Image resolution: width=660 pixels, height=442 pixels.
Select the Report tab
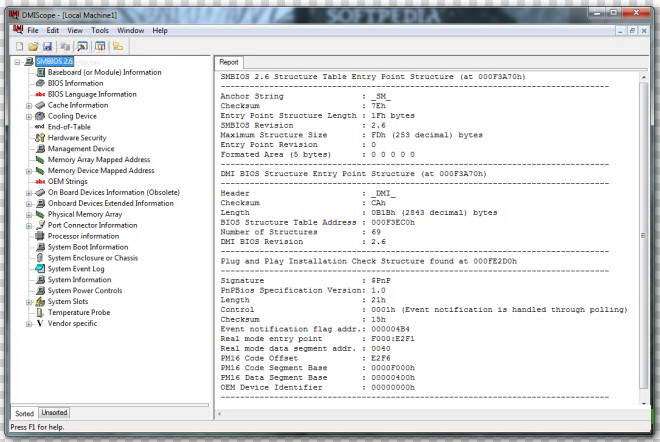(229, 62)
